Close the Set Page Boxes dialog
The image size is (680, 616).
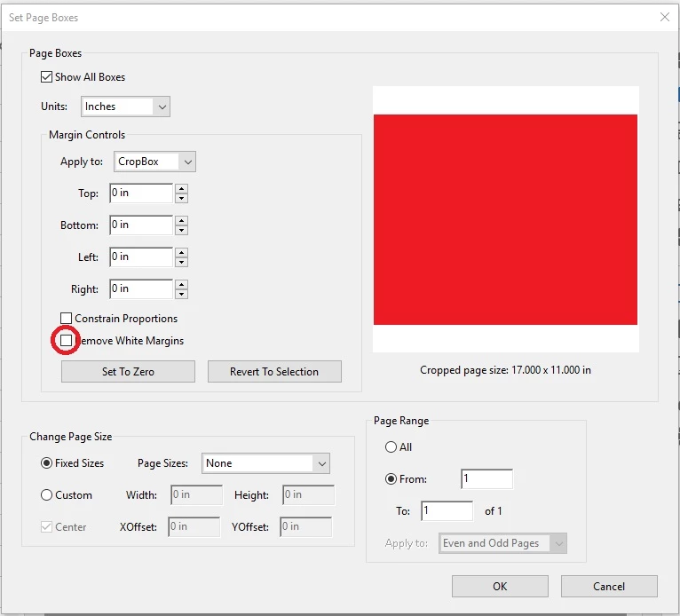[x=665, y=18]
